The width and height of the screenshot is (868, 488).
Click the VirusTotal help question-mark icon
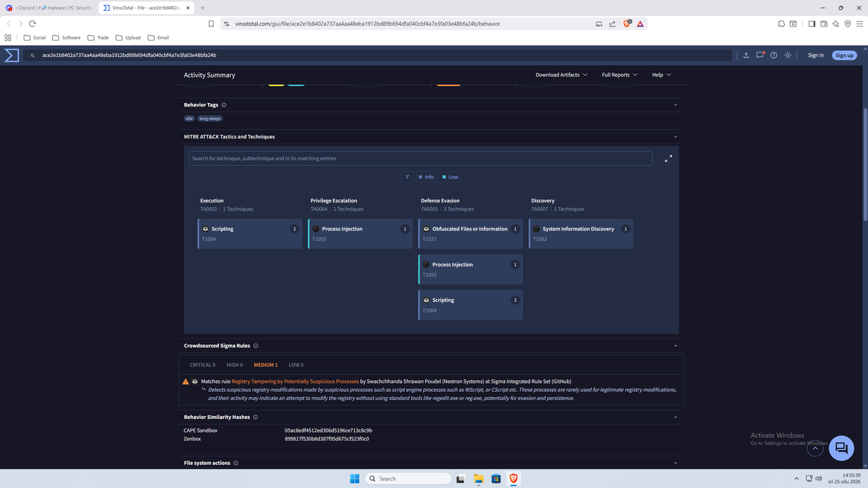point(774,55)
